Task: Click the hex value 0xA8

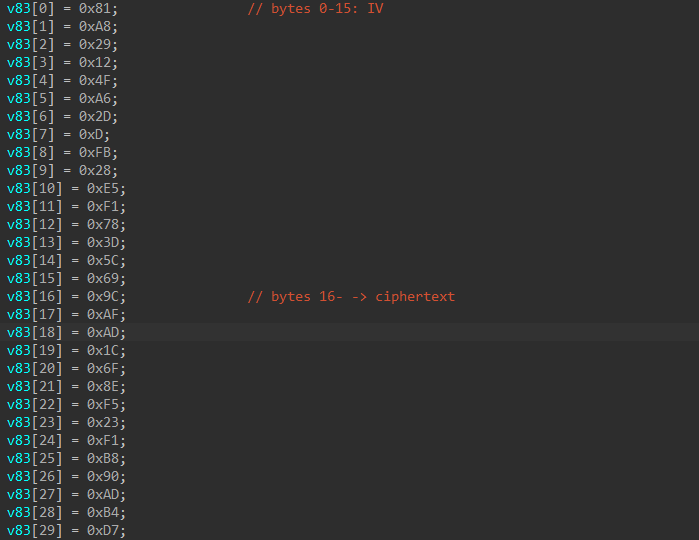Action: pos(98,27)
